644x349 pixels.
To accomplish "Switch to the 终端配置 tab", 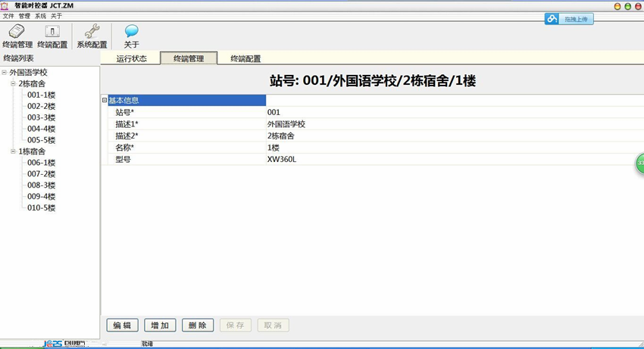I will [245, 58].
